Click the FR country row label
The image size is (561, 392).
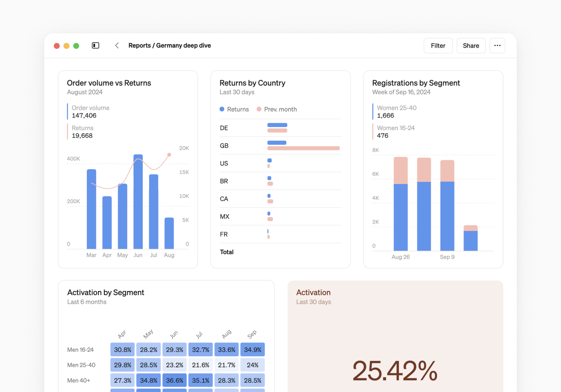click(x=224, y=234)
